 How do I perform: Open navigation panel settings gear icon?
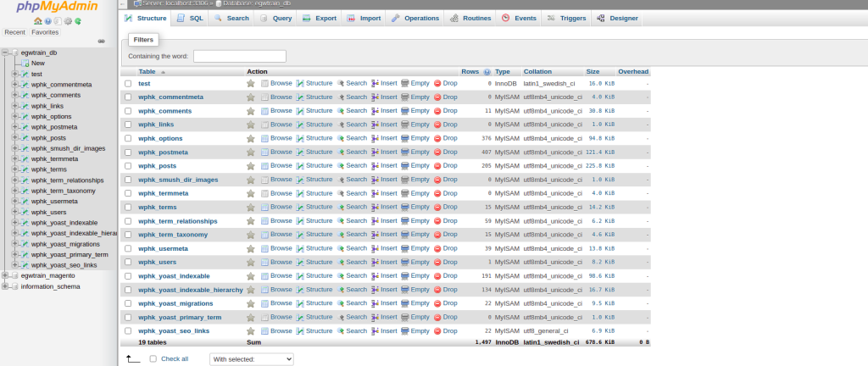68,21
